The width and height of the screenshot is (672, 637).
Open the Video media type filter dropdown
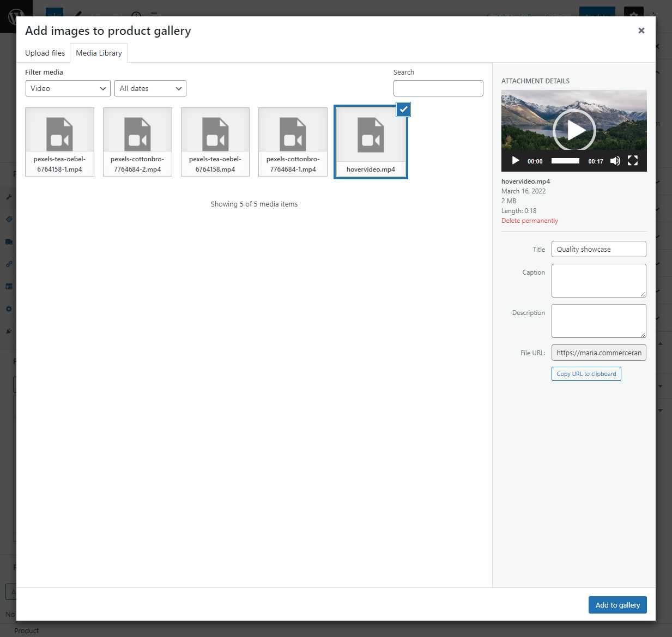68,88
